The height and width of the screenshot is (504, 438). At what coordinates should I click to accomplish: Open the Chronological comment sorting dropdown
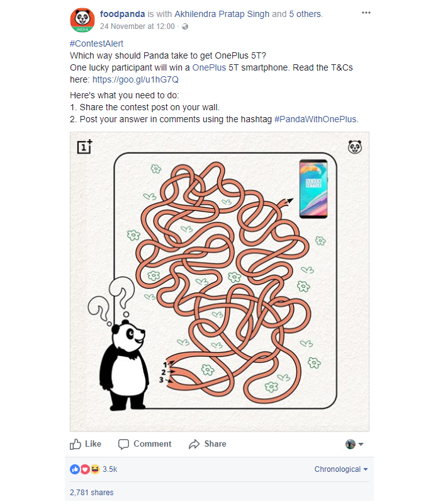[341, 469]
